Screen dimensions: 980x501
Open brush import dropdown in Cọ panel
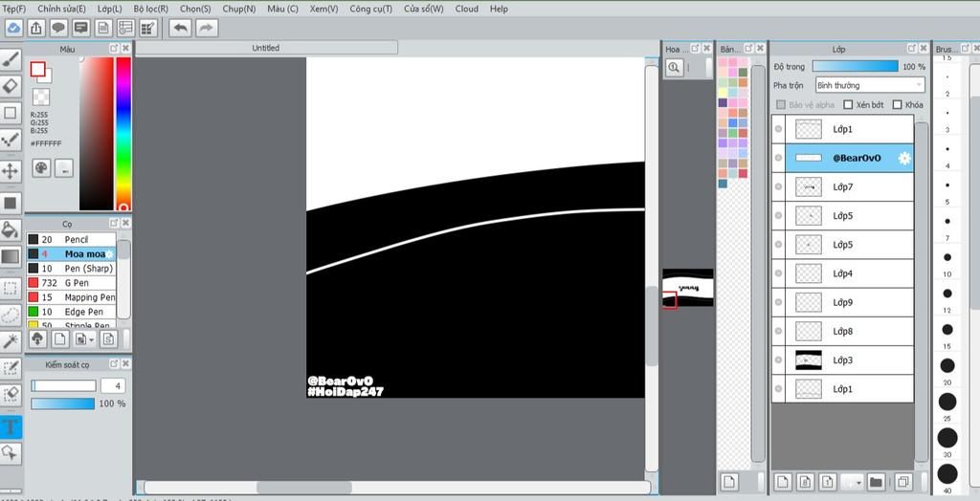[84, 339]
